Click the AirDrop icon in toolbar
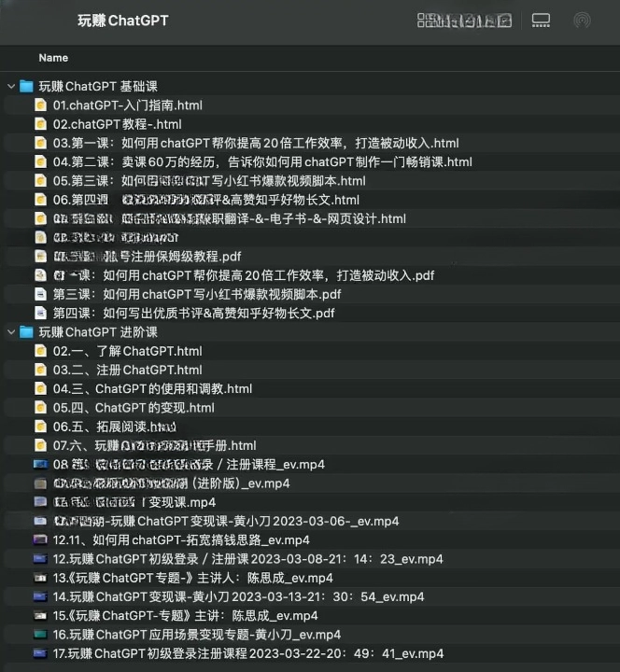The height and width of the screenshot is (672, 620). tap(582, 21)
